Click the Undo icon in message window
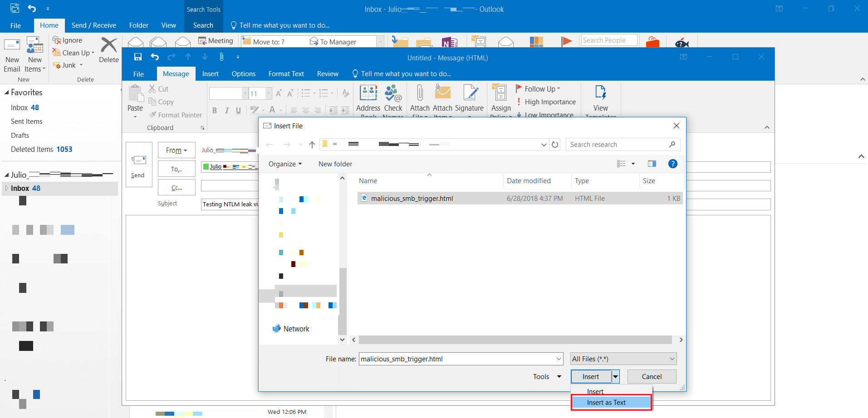This screenshot has width=868, height=418. (155, 57)
